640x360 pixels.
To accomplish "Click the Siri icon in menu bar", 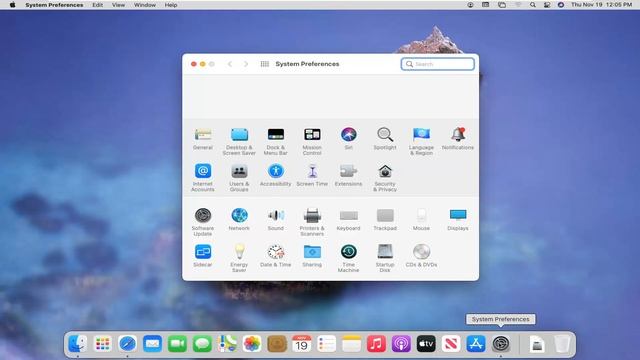I will [561, 5].
